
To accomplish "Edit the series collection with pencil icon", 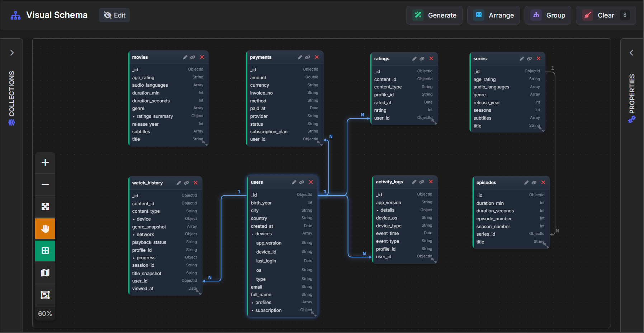I will (x=522, y=59).
